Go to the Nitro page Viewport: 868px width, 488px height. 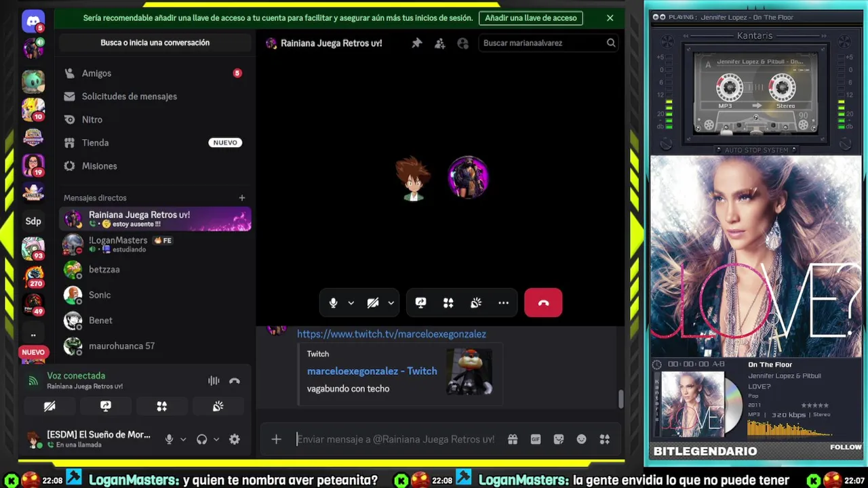pyautogui.click(x=155, y=119)
